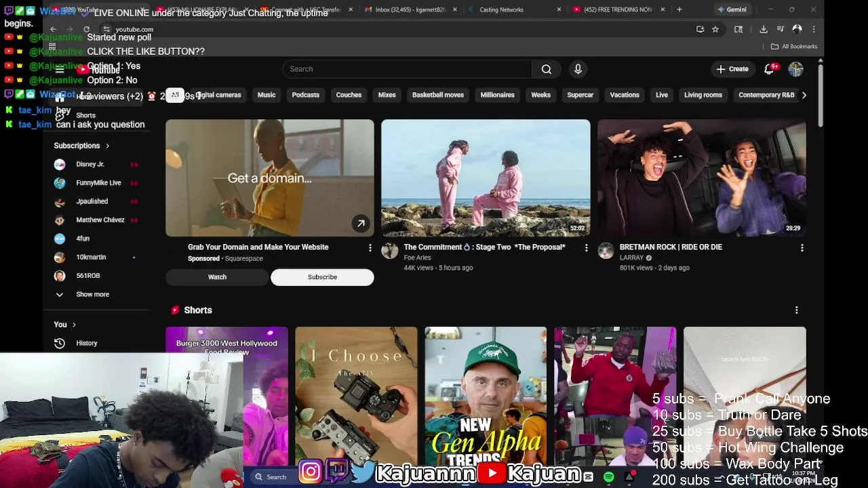Open LARRAY channel avatar
Screen dimensions: 868x488
tap(606, 251)
